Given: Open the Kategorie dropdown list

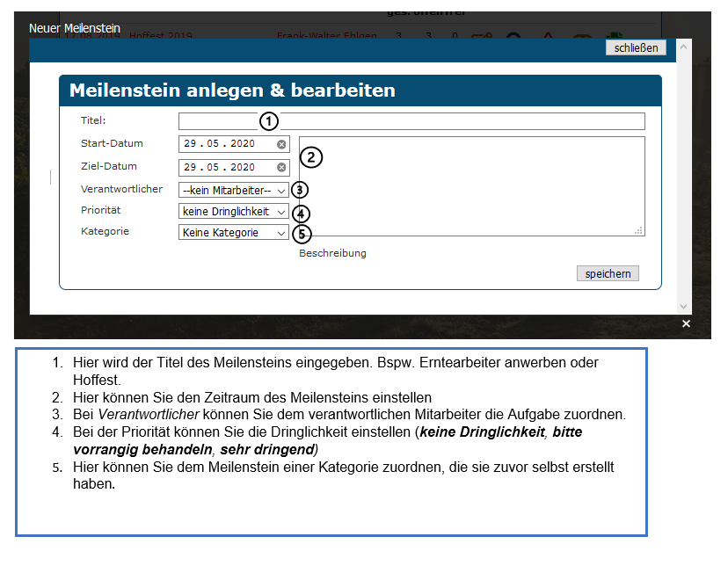Looking at the screenshot, I should (x=233, y=233).
